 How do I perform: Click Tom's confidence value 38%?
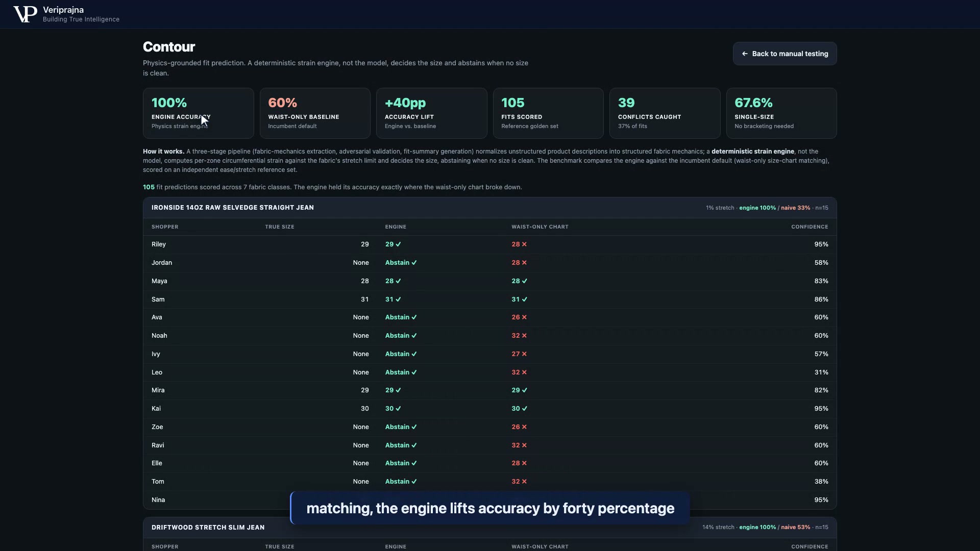click(821, 482)
